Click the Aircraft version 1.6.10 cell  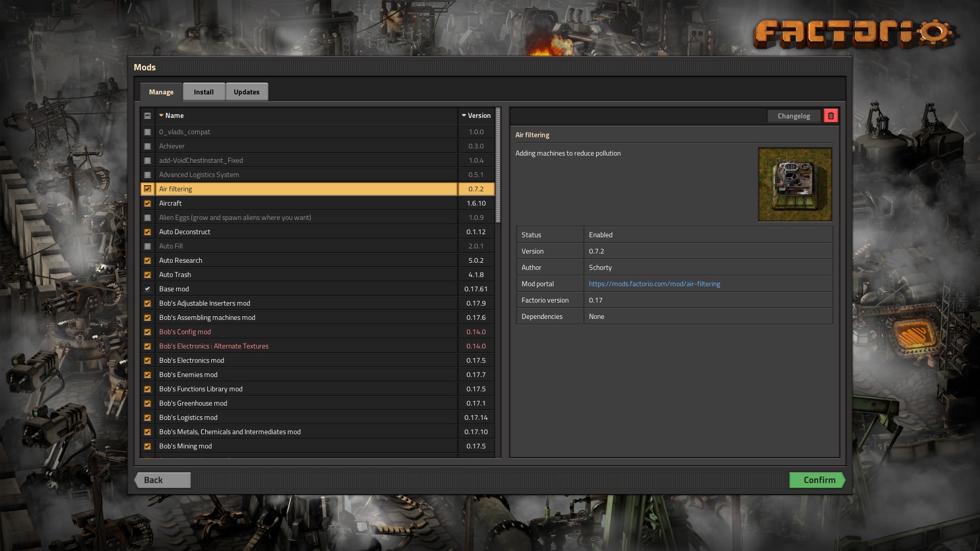[476, 204]
